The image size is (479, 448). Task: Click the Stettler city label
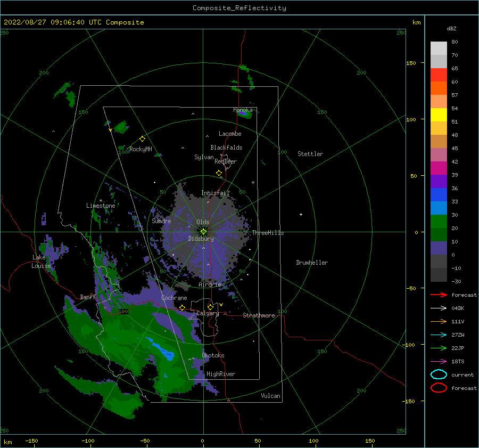(310, 154)
